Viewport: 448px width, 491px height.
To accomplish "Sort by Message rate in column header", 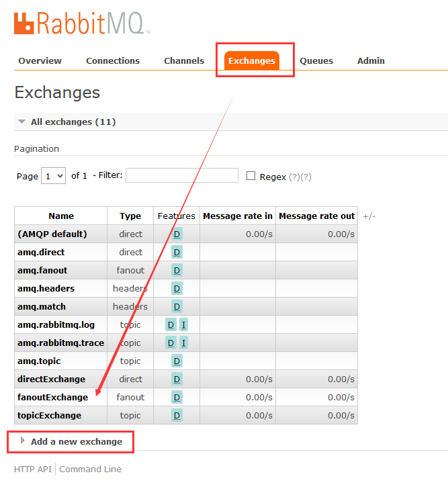I will coord(238,216).
